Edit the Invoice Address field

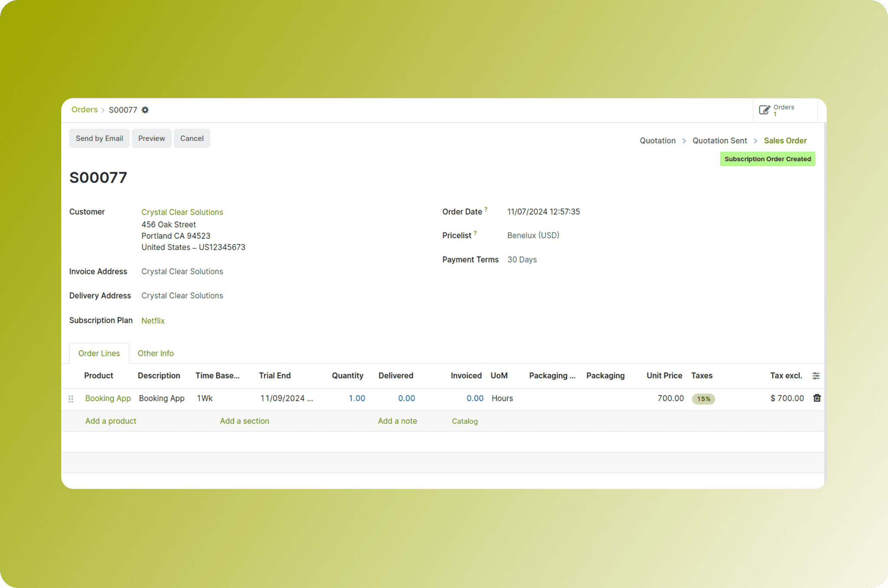tap(182, 271)
